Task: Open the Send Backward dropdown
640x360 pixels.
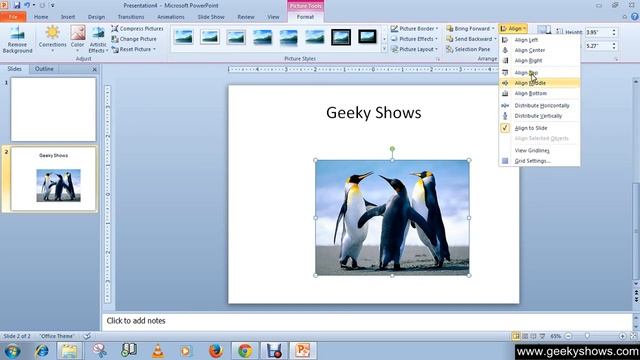Action: pos(471,39)
